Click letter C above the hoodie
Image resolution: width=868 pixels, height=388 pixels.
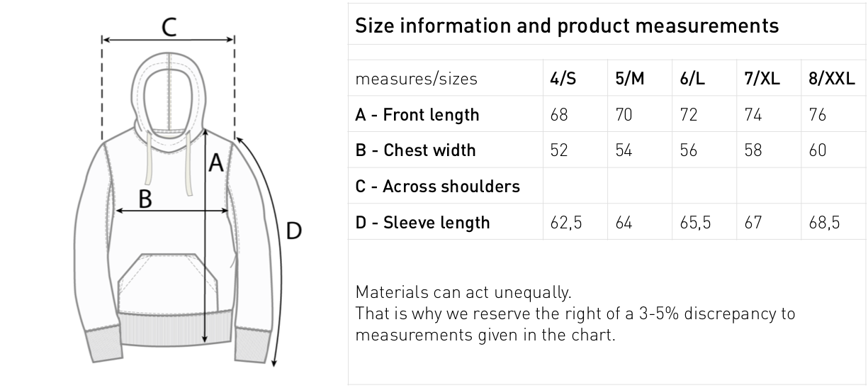click(168, 27)
